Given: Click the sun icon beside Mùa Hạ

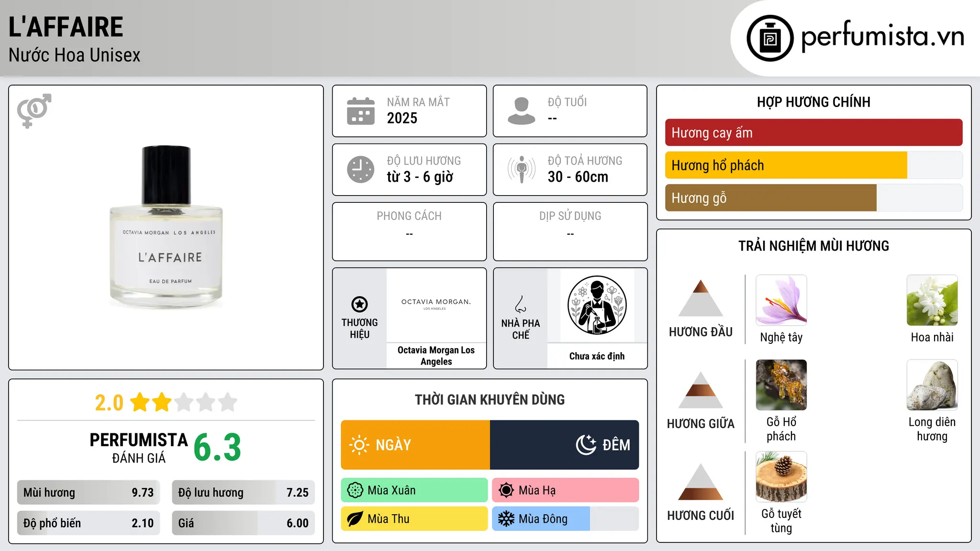Looking at the screenshot, I should pyautogui.click(x=506, y=490).
